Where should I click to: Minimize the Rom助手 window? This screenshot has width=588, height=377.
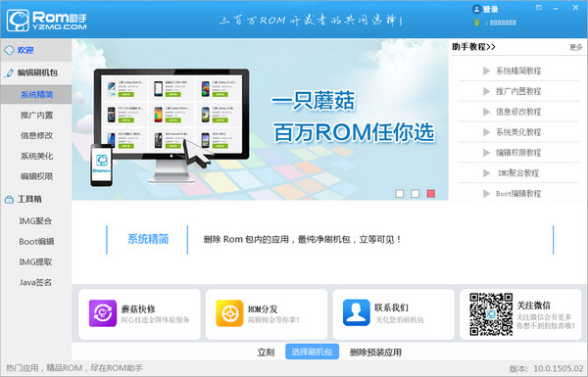(556, 8)
